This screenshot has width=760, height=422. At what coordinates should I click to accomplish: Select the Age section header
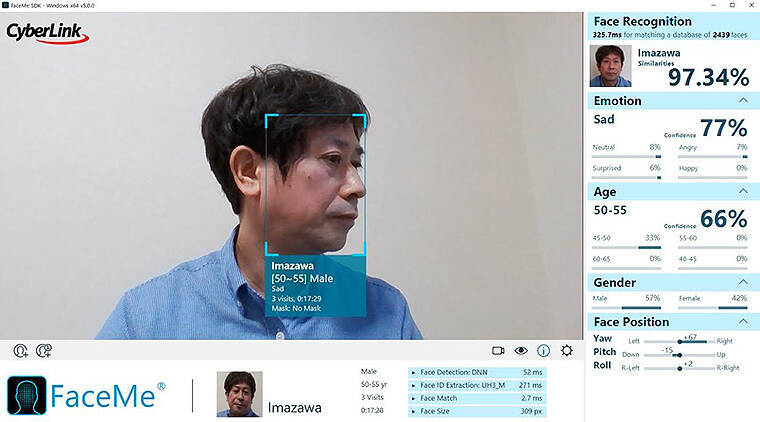click(x=674, y=192)
